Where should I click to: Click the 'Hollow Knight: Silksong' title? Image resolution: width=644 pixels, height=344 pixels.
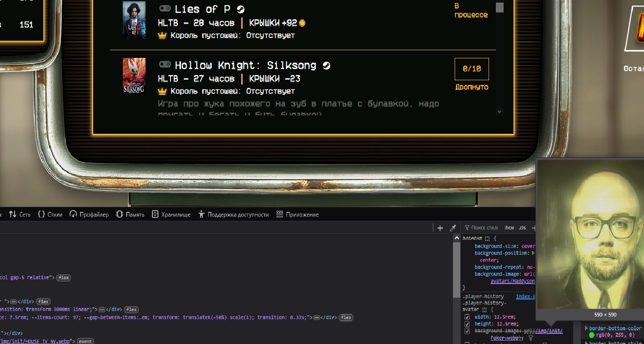click(x=246, y=65)
